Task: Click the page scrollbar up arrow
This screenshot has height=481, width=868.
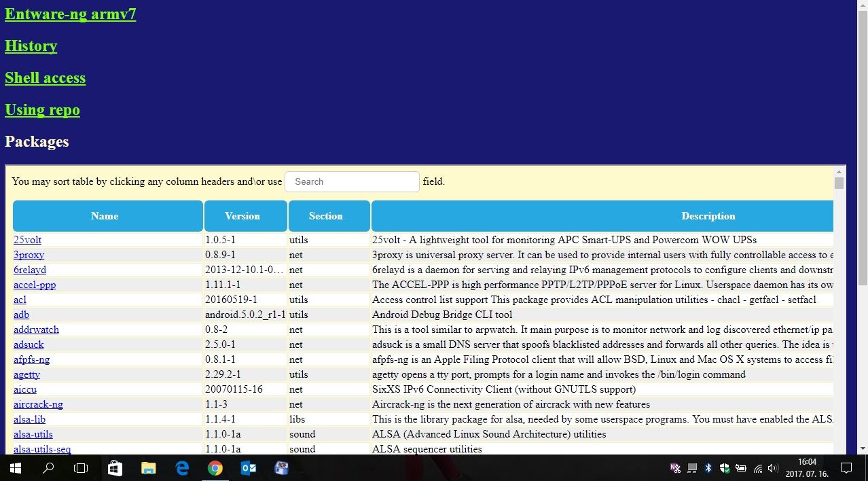Action: click(x=863, y=5)
